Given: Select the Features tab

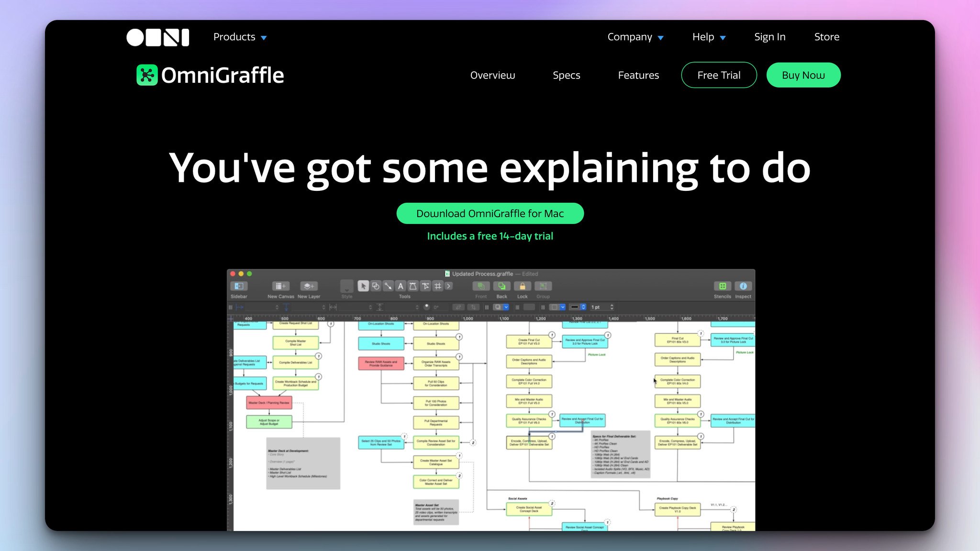Looking at the screenshot, I should coord(638,75).
